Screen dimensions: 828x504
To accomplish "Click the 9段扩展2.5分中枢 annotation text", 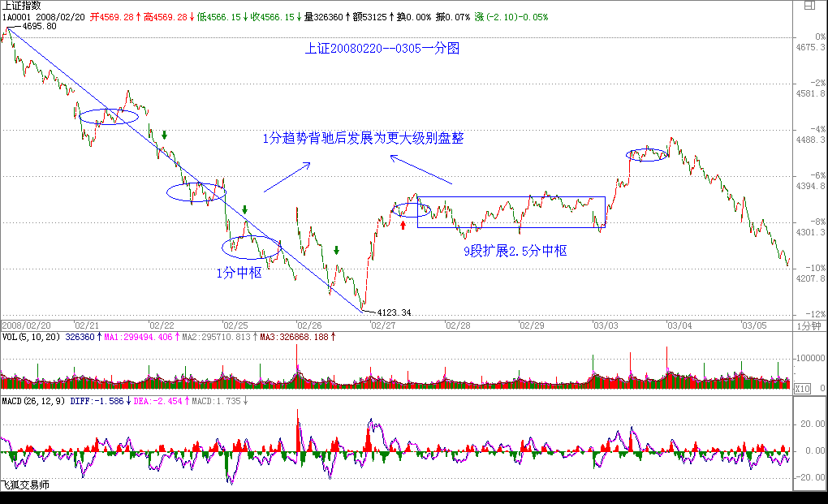I will tap(515, 252).
